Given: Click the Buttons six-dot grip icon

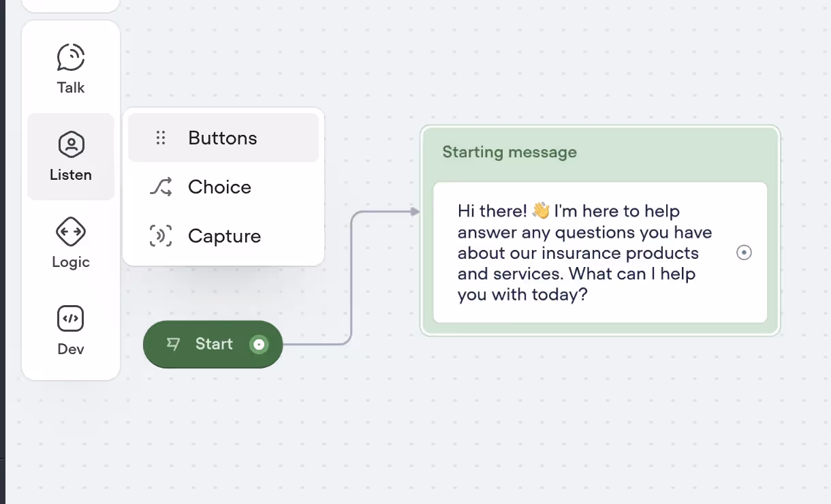Looking at the screenshot, I should [x=161, y=138].
